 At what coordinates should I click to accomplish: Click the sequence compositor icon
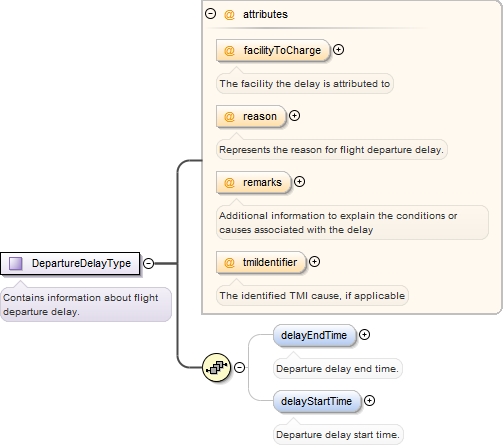[x=216, y=367]
